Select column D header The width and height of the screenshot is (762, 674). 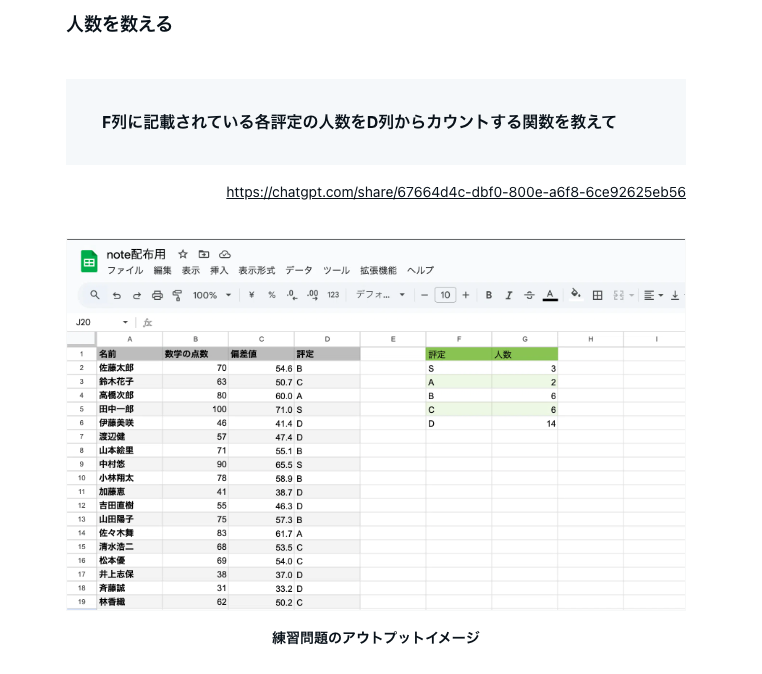pyautogui.click(x=327, y=339)
